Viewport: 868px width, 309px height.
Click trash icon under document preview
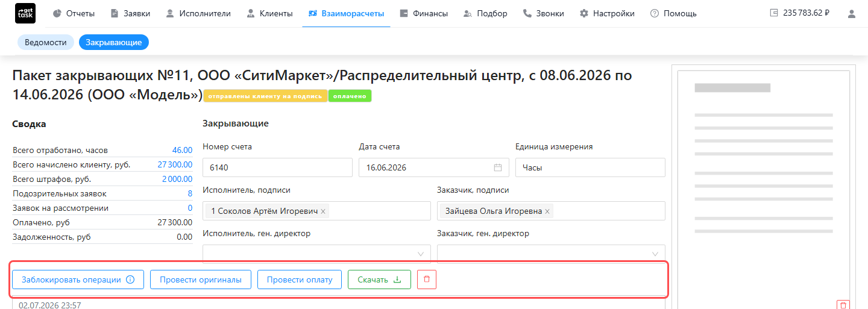[843, 305]
